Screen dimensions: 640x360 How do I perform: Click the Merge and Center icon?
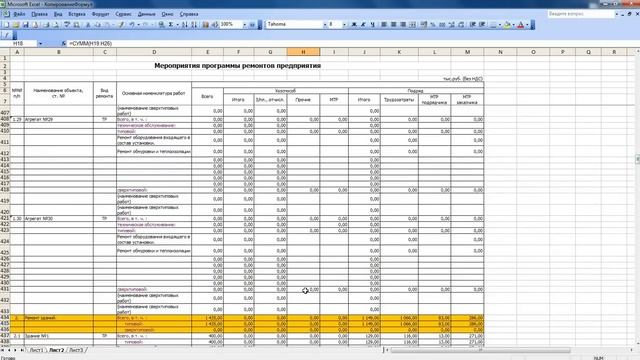pyautogui.click(x=413, y=25)
